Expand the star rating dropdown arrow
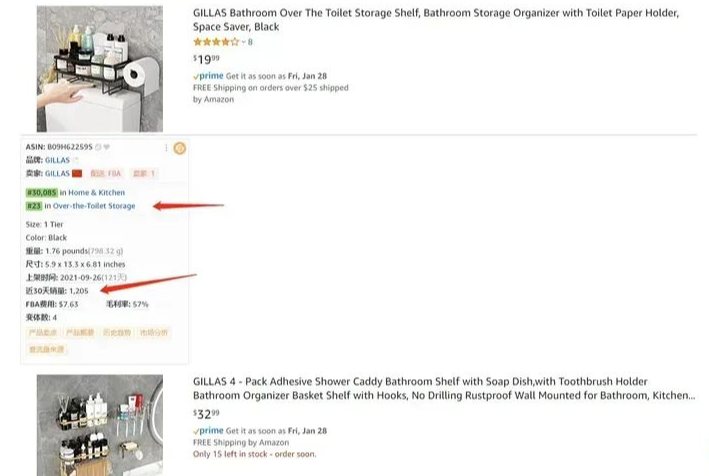This screenshot has width=709, height=476. point(243,42)
